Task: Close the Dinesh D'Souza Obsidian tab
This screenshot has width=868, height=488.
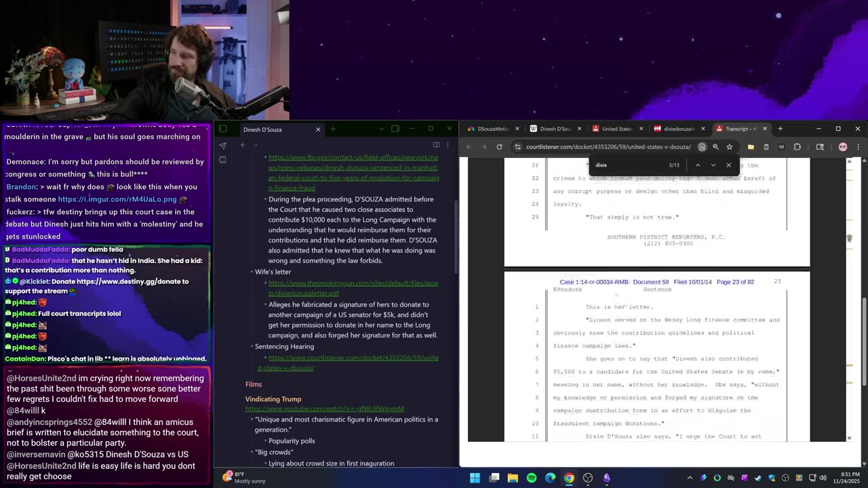Action: tap(318, 129)
